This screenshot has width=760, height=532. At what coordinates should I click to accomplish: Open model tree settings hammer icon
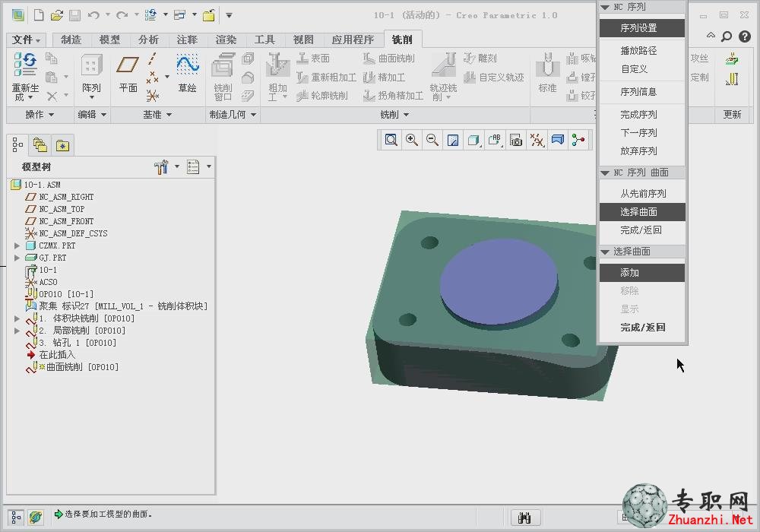[161, 167]
